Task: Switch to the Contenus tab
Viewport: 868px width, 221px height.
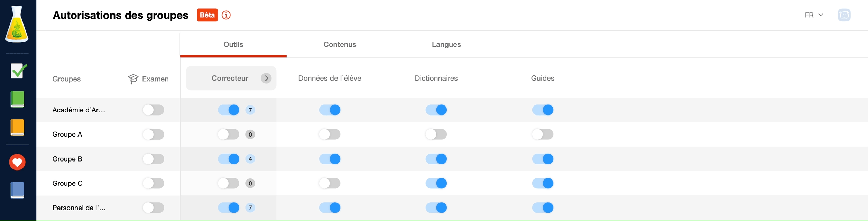Action: (x=340, y=45)
